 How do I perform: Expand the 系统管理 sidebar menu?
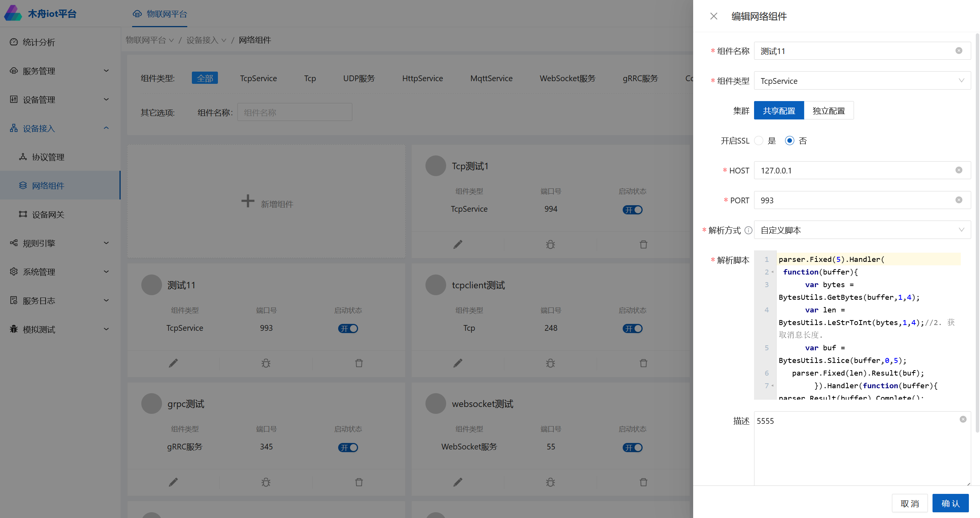(60, 272)
